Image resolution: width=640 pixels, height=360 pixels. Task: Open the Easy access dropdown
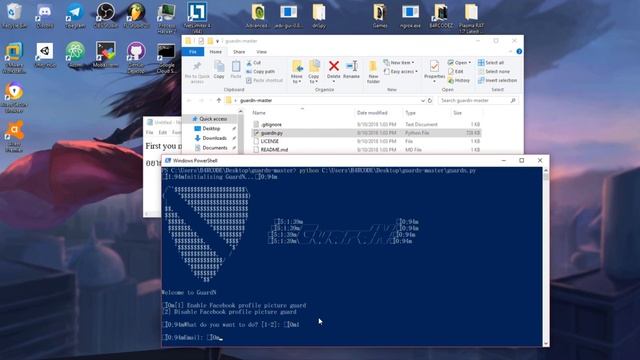pos(401,71)
